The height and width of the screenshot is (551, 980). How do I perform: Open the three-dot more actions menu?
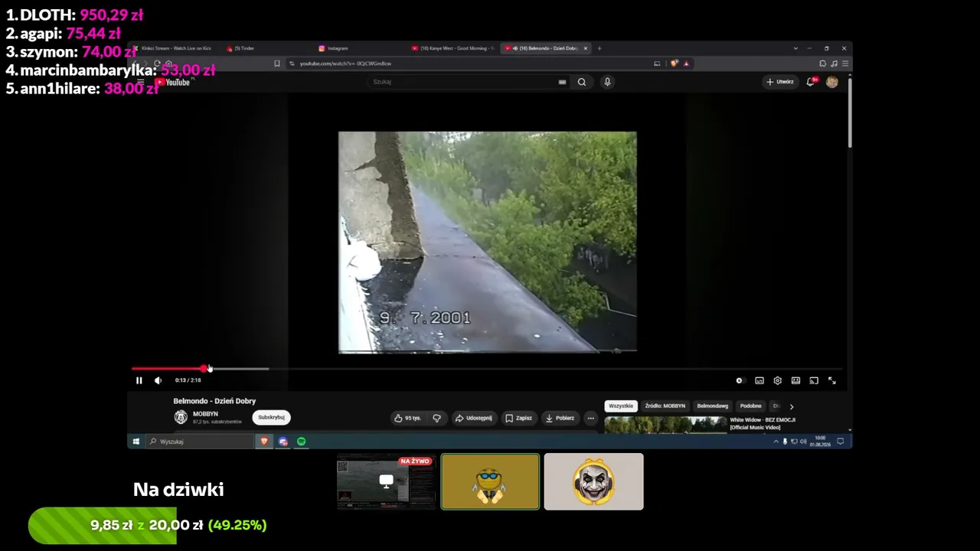tap(590, 418)
